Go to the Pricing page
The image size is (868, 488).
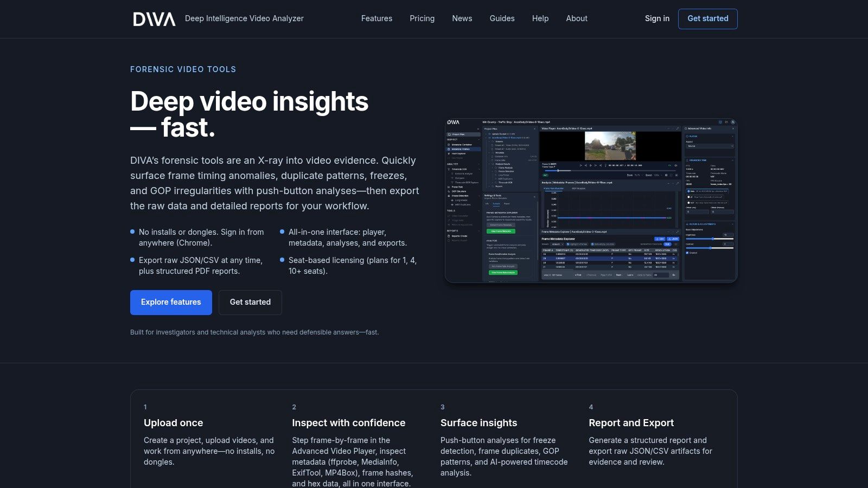[x=422, y=18]
